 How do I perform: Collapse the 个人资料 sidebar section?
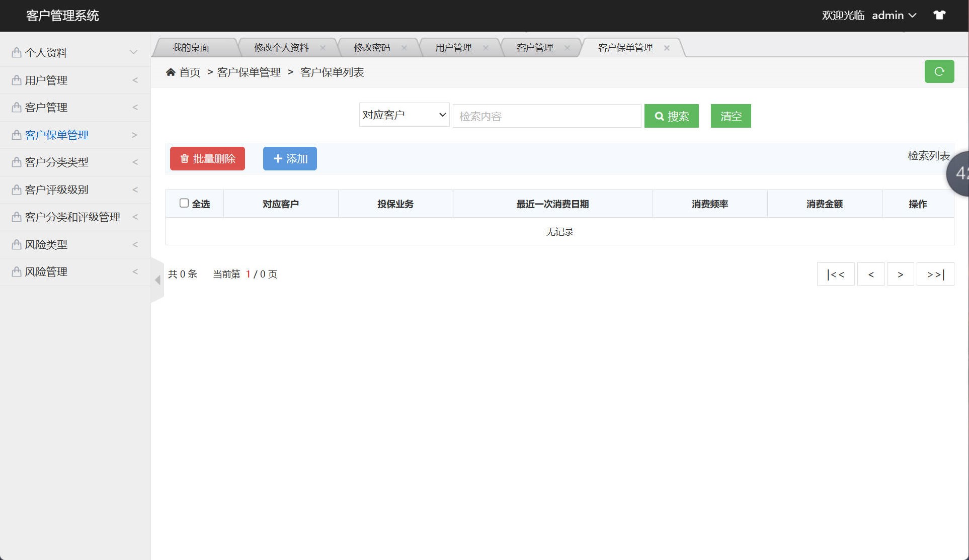tap(133, 52)
